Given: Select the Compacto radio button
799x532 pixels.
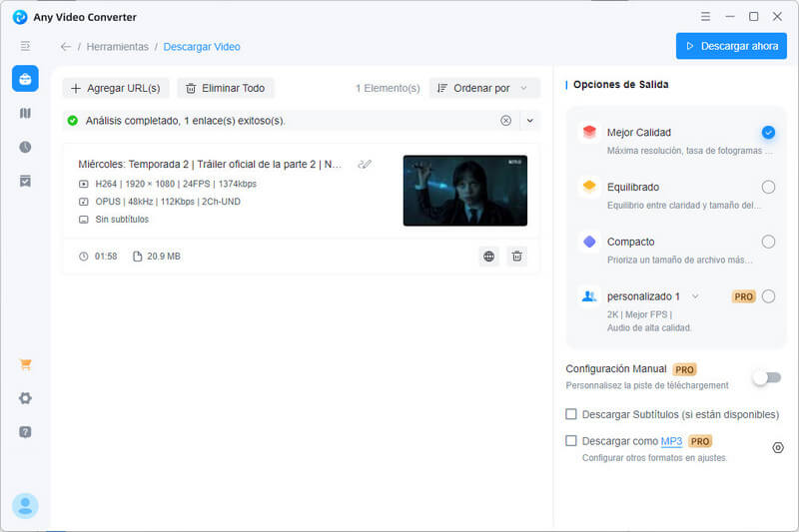Looking at the screenshot, I should 767,242.
